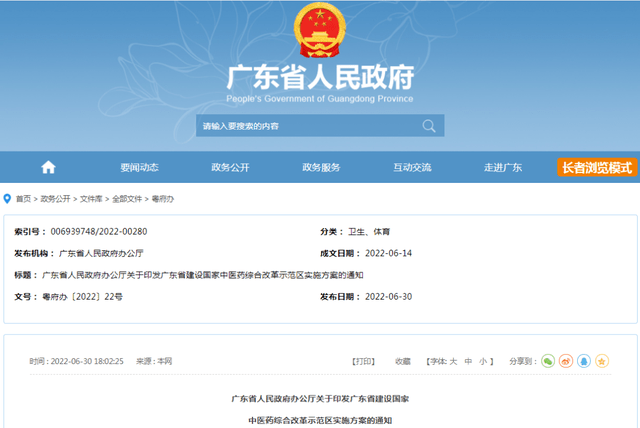Click the 打印 print link
The height and width of the screenshot is (428, 640).
pos(365,360)
